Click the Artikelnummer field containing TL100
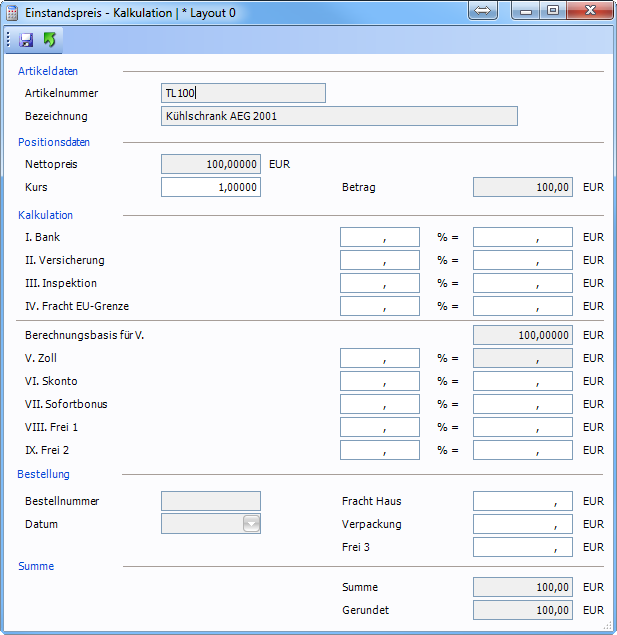 click(x=243, y=93)
